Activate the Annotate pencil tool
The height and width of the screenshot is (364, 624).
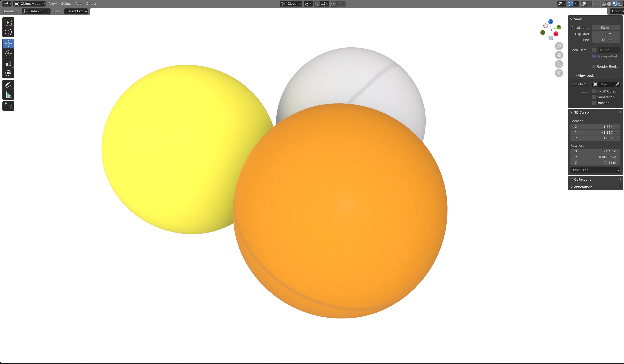pyautogui.click(x=8, y=85)
